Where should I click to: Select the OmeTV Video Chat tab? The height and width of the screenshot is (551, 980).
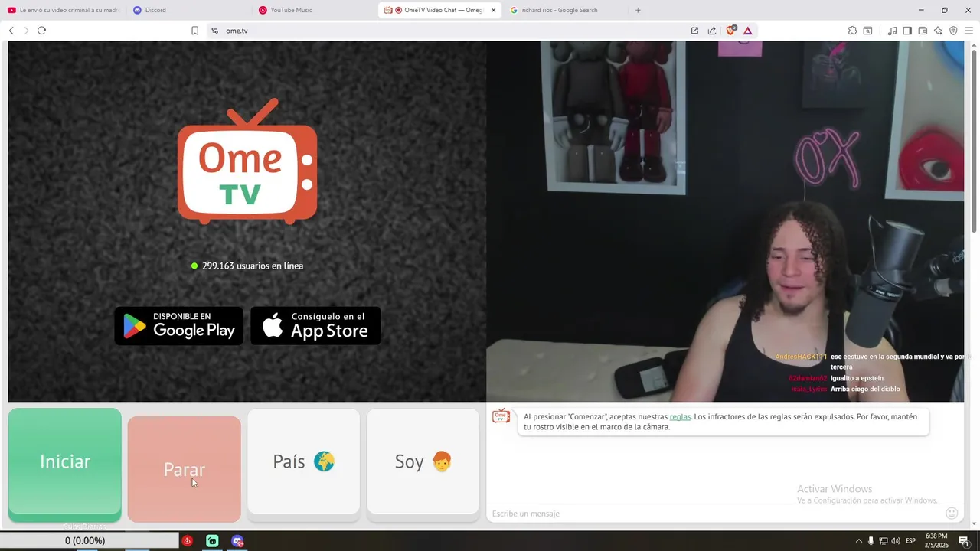click(440, 10)
